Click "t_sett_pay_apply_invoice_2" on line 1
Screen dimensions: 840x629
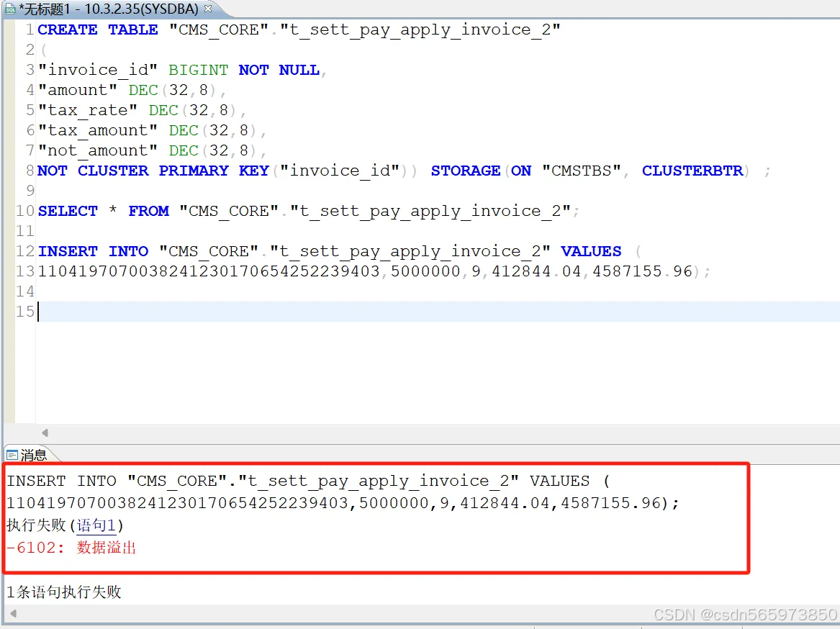point(420,30)
